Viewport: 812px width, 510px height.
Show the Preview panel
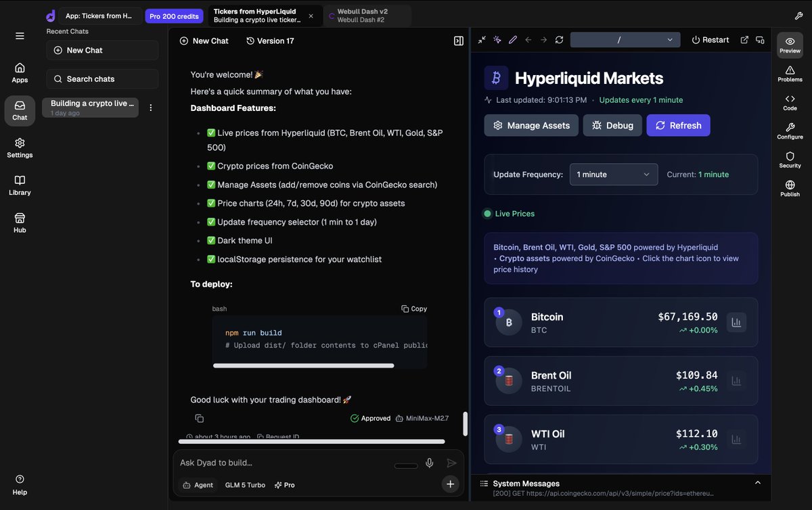[x=790, y=45]
